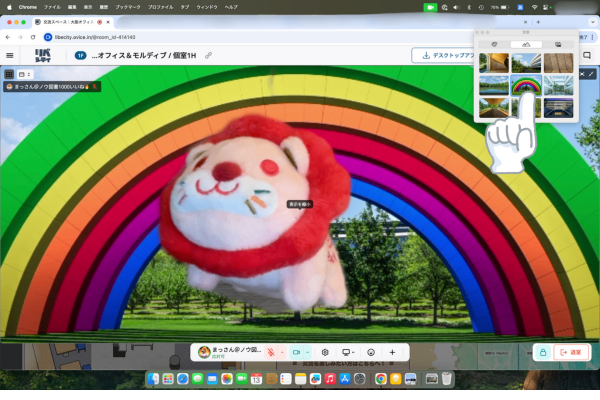600x400 pixels.
Task: Open Photos from the dock
Action: point(227,379)
